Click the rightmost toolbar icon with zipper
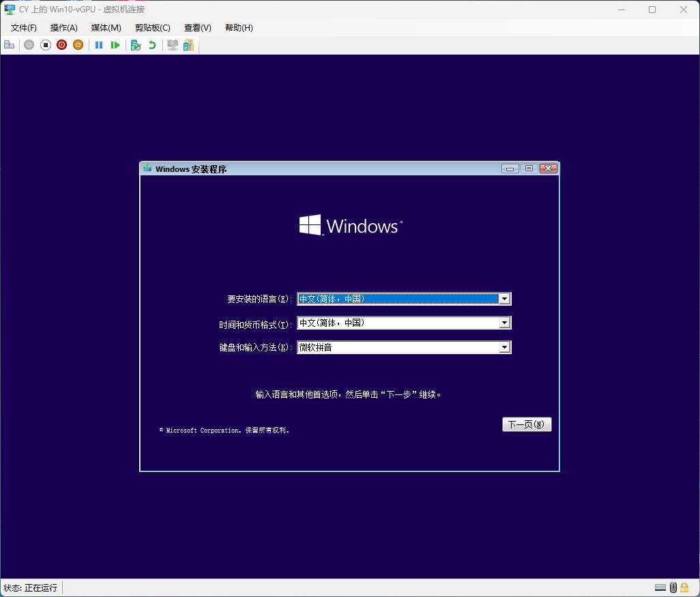This screenshot has width=700, height=597. [188, 45]
